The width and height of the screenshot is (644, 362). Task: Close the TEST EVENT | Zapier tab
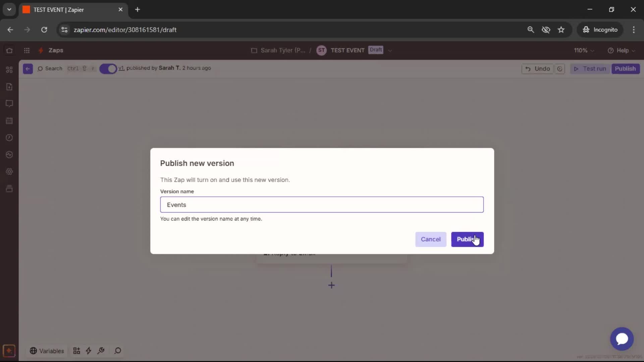pos(120,10)
